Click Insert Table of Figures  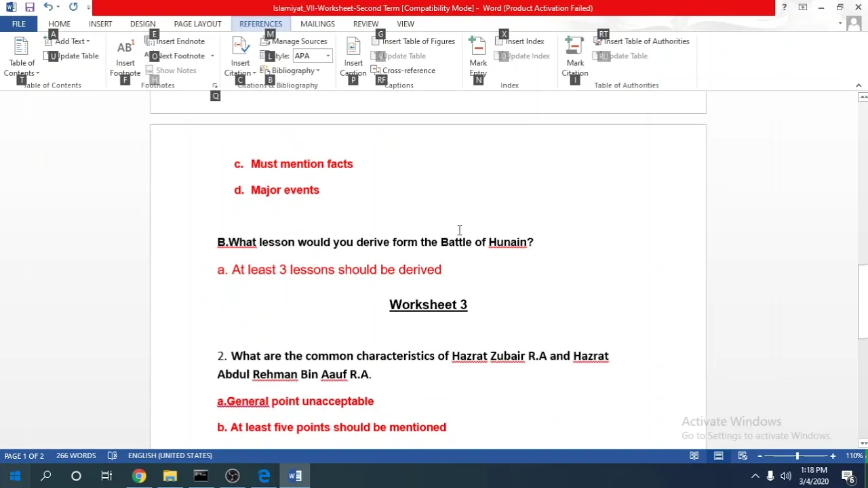[x=413, y=41]
